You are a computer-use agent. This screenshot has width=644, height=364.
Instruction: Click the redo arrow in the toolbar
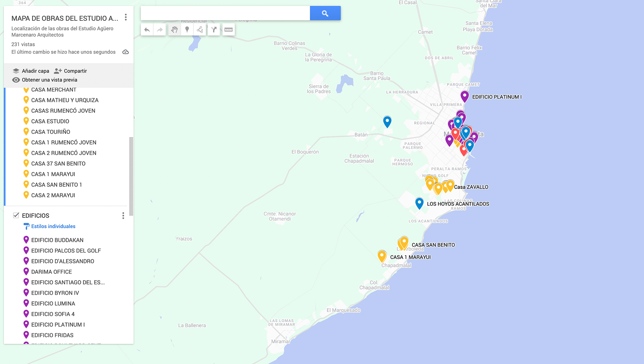(x=160, y=30)
